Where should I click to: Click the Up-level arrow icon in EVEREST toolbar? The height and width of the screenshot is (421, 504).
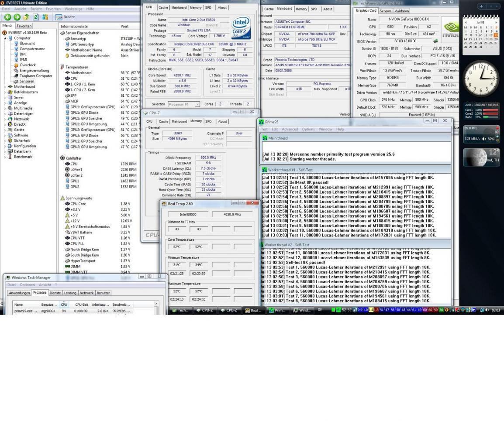pos(26,17)
